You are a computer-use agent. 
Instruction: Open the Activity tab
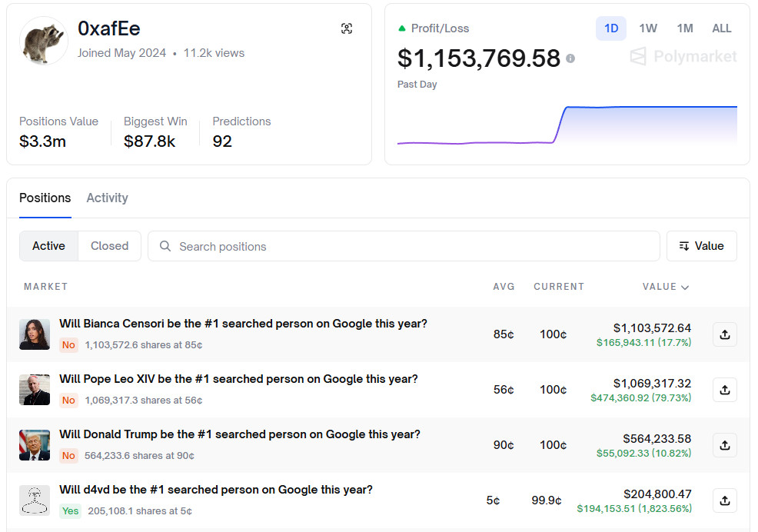pyautogui.click(x=107, y=198)
